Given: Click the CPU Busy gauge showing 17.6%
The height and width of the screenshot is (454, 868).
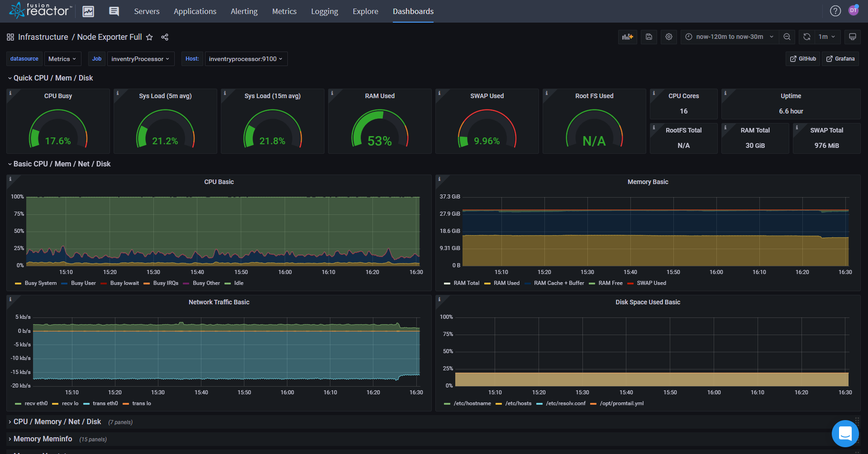Looking at the screenshot, I should tap(58, 130).
